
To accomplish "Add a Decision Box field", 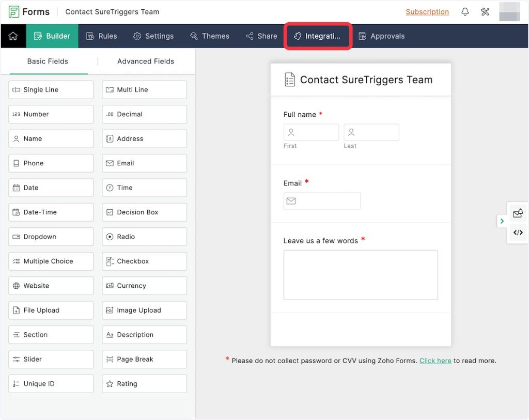I will 144,212.
